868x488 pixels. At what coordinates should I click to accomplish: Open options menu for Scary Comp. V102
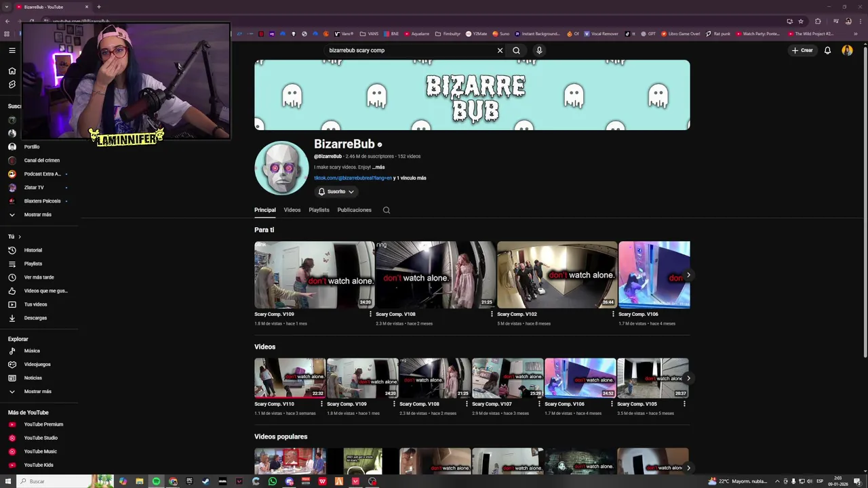click(x=613, y=314)
